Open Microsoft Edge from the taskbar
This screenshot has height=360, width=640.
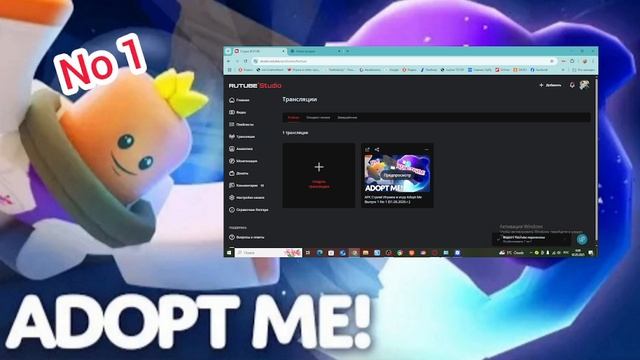click(x=320, y=253)
